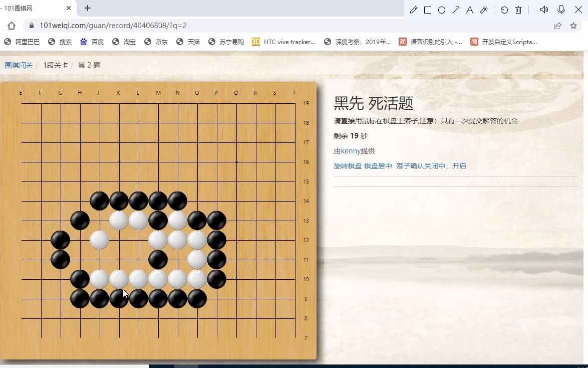Delete annotations with trash icon
Image resolution: width=588 pixels, height=368 pixels.
pos(518,10)
